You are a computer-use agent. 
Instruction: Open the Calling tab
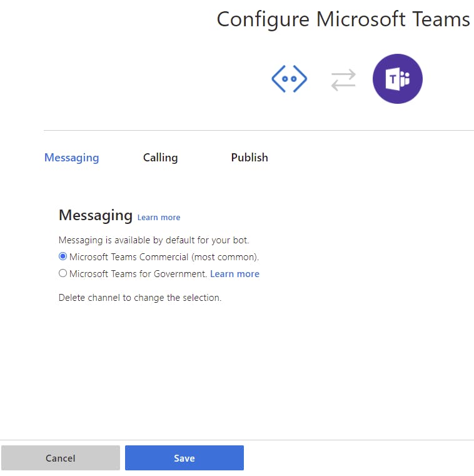[x=160, y=158]
